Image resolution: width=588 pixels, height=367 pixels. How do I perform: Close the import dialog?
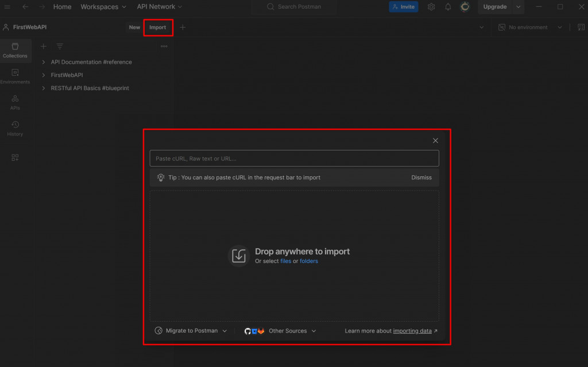point(435,140)
